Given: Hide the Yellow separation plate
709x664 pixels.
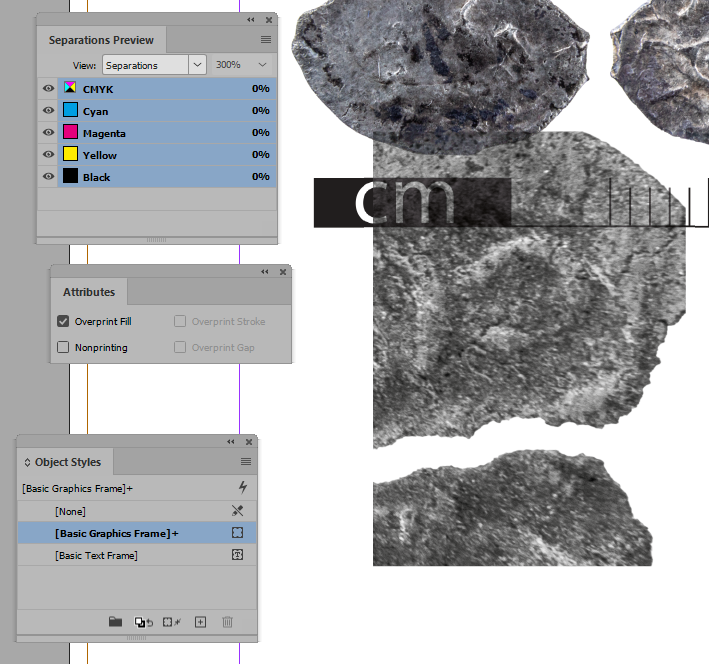Looking at the screenshot, I should pos(48,154).
